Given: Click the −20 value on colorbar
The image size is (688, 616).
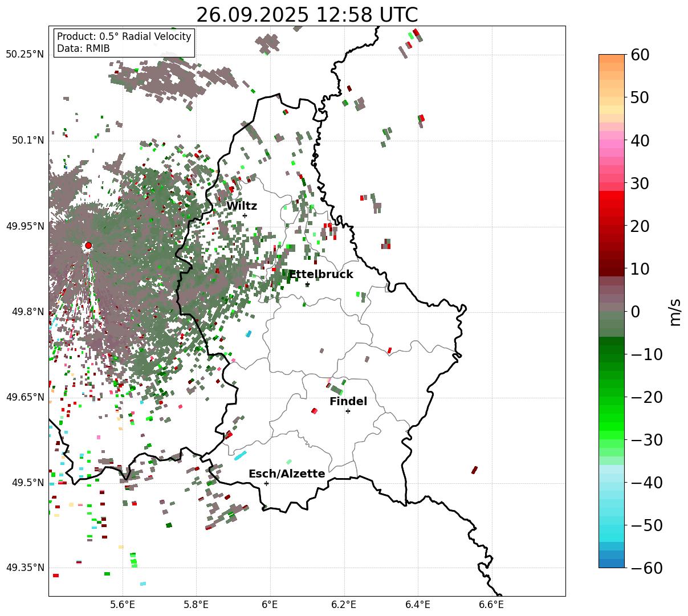Looking at the screenshot, I should tap(646, 397).
